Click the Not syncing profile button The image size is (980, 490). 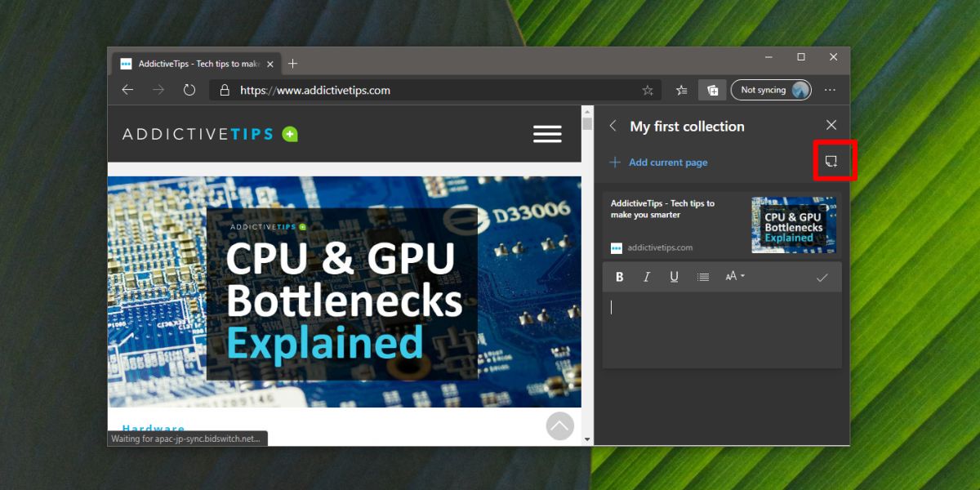tap(771, 90)
